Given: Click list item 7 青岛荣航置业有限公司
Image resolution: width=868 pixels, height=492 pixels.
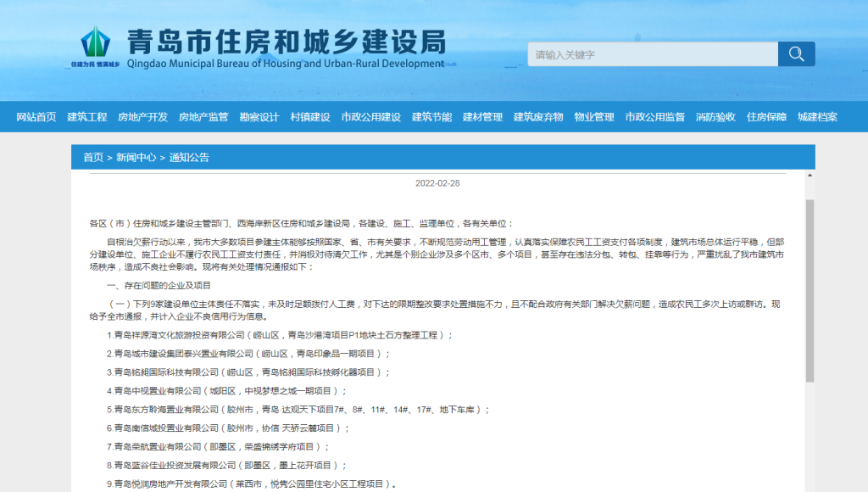Looking at the screenshot, I should pos(218,446).
